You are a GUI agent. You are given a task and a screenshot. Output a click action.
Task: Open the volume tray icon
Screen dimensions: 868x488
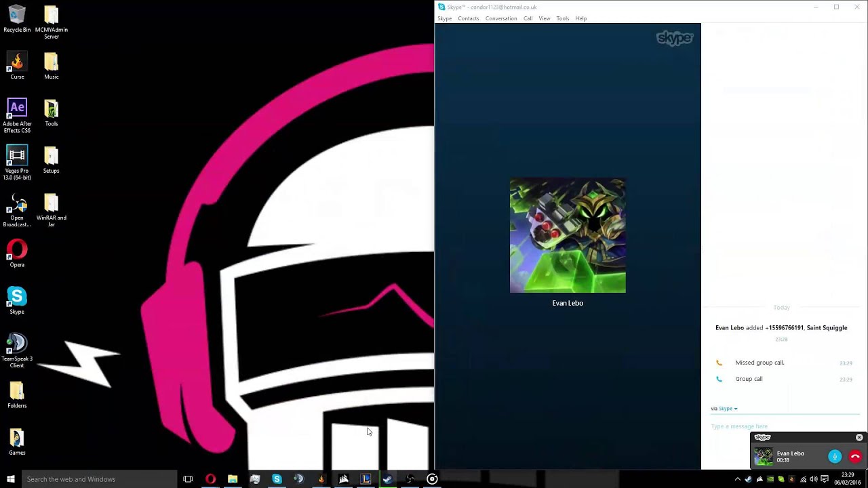tap(813, 479)
